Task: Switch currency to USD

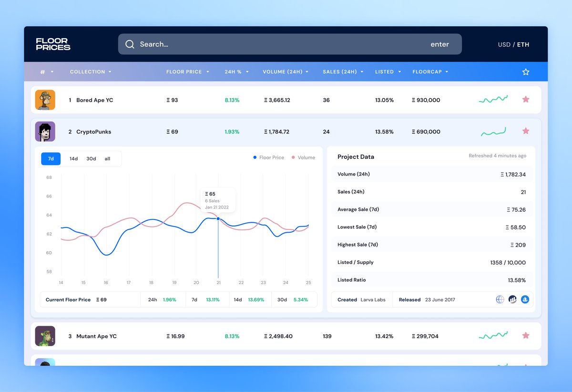Action: [x=504, y=44]
